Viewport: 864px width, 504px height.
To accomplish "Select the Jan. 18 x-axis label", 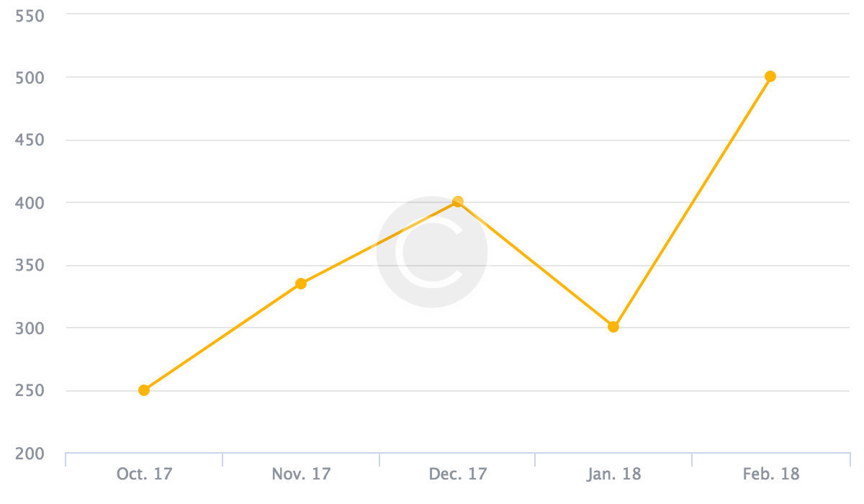I will [x=613, y=474].
